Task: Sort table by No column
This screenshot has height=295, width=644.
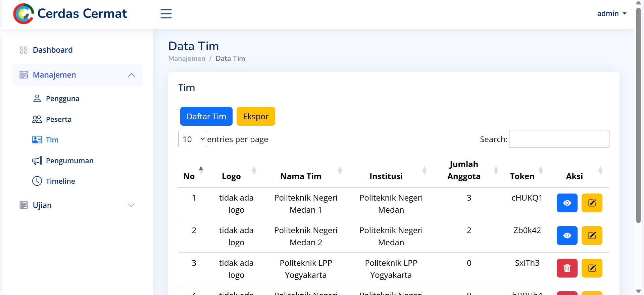Action: pyautogui.click(x=201, y=170)
